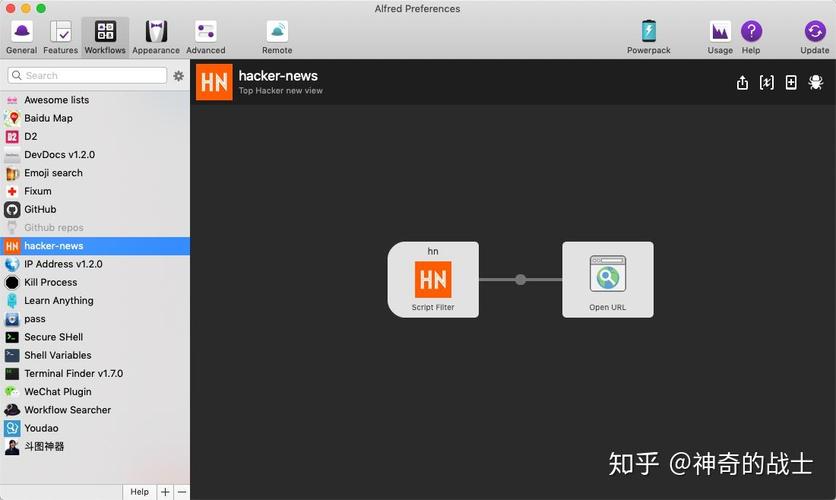Open the gear menu beside search
Viewport: 836px width, 500px height.
tap(179, 76)
